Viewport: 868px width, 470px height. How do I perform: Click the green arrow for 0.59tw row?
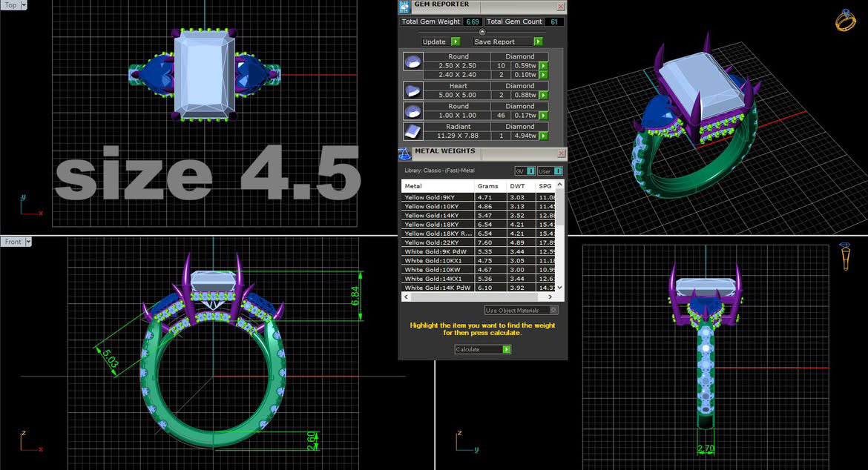coord(544,66)
